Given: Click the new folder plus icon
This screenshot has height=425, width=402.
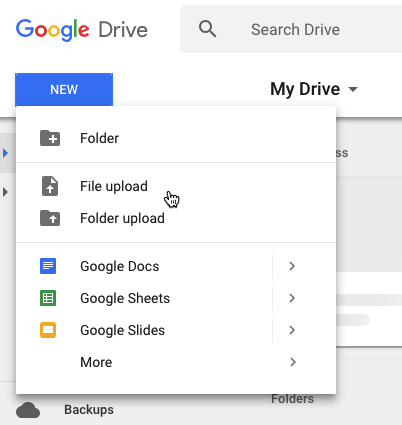Looking at the screenshot, I should 50,138.
